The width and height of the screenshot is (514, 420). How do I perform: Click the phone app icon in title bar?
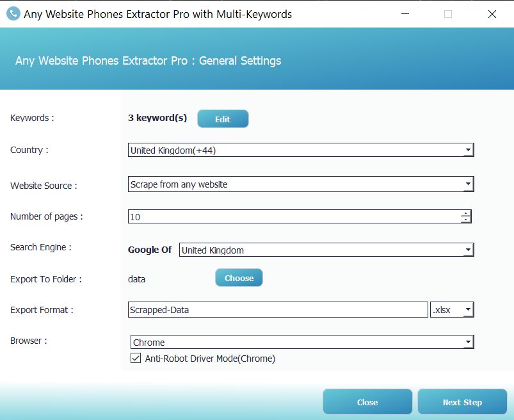pyautogui.click(x=13, y=14)
